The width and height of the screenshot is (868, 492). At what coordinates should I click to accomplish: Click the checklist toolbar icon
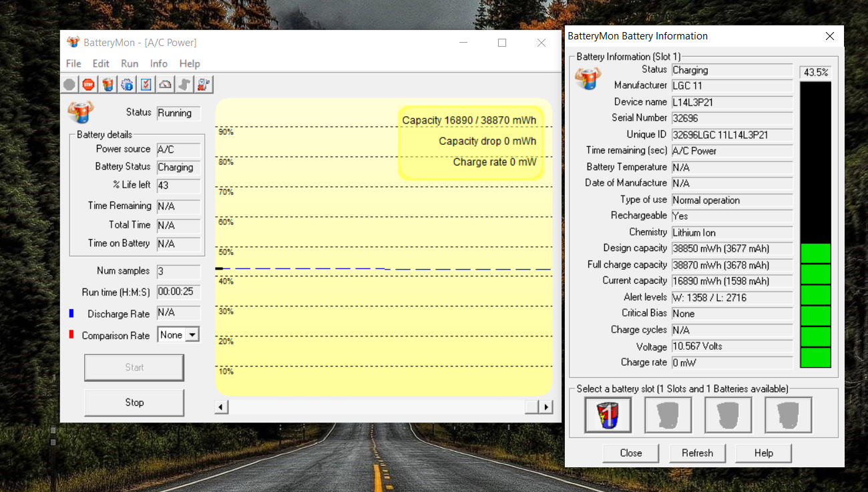[146, 84]
